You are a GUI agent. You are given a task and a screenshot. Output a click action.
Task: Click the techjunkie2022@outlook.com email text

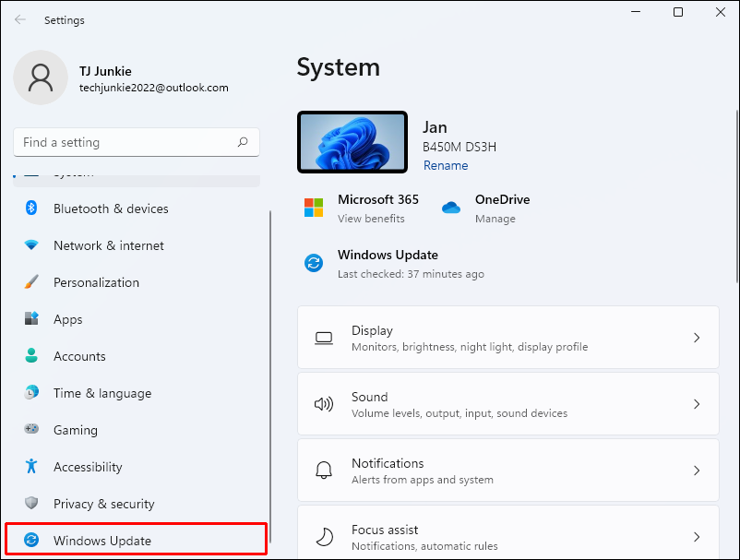[154, 88]
